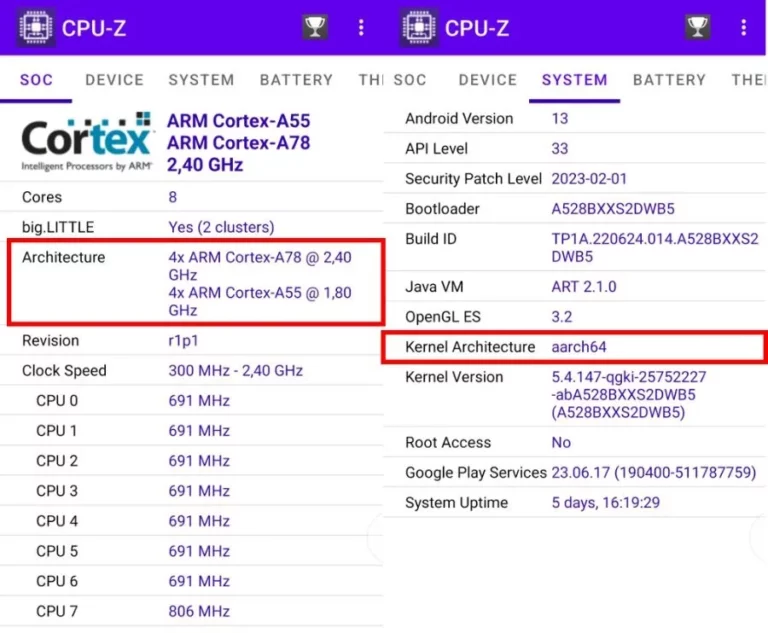Tap 'Yes (2 clusters)' big.LITTLE value
The image size is (768, 633).
pos(221,227)
